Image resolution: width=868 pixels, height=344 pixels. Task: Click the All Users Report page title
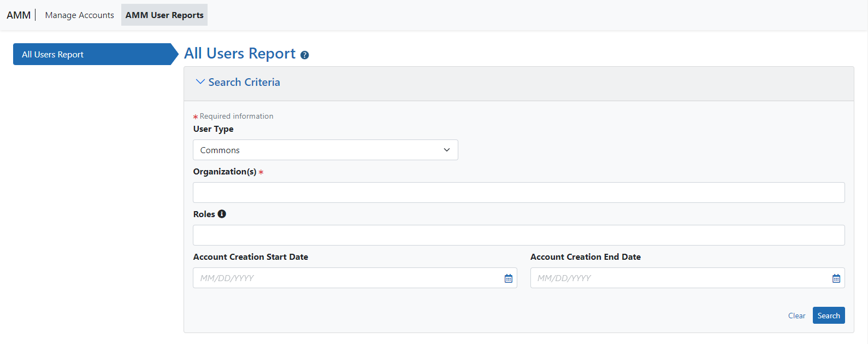coord(240,54)
